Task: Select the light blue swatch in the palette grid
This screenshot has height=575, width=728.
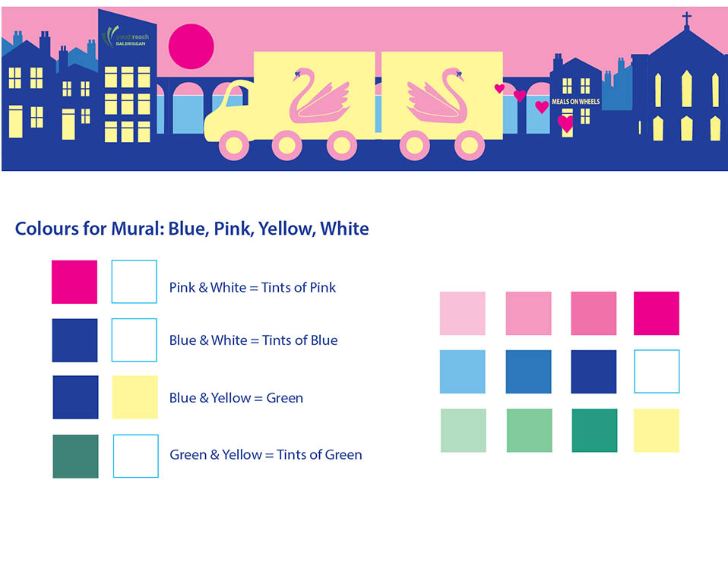Action: click(462, 371)
